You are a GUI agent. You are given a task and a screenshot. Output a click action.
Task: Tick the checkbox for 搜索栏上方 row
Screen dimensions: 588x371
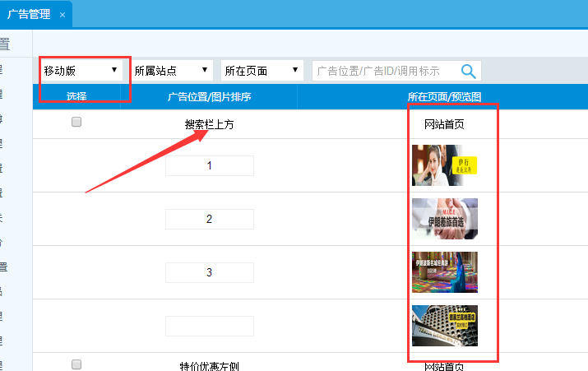(76, 122)
